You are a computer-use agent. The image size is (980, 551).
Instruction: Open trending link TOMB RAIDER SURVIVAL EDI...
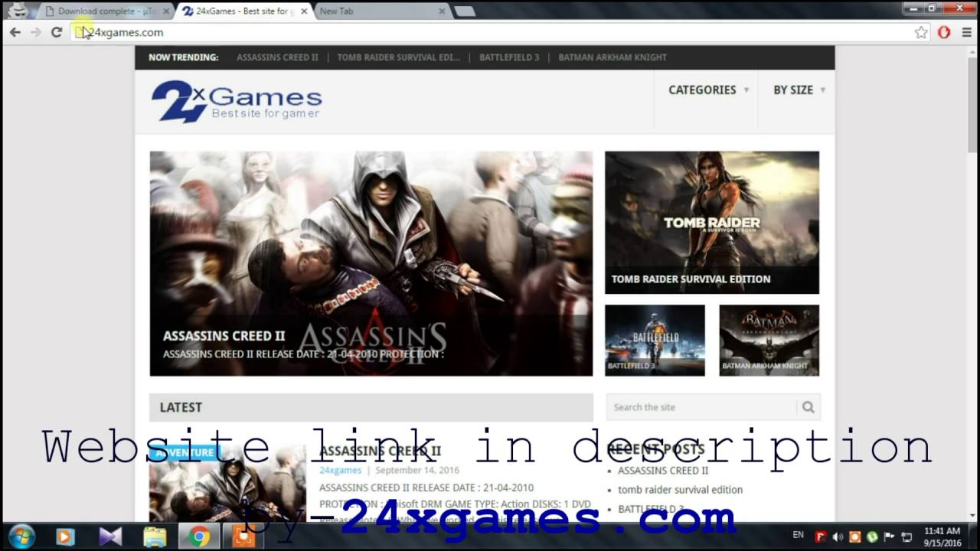[398, 57]
